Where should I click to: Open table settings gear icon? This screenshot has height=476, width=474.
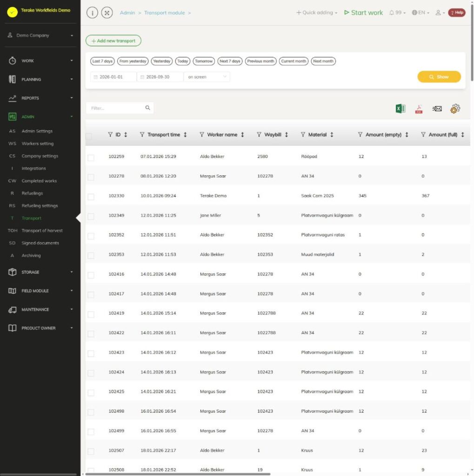coord(455,108)
